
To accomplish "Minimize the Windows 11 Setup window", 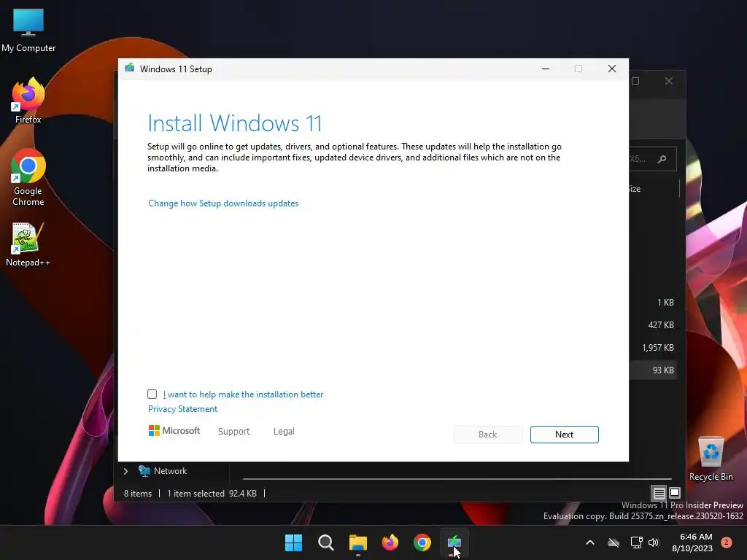I will pyautogui.click(x=546, y=69).
